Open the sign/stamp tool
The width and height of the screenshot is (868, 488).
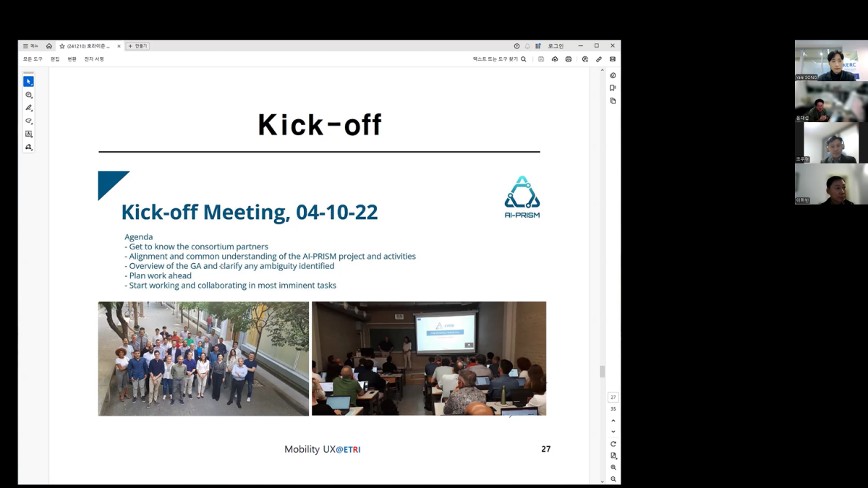click(x=29, y=147)
